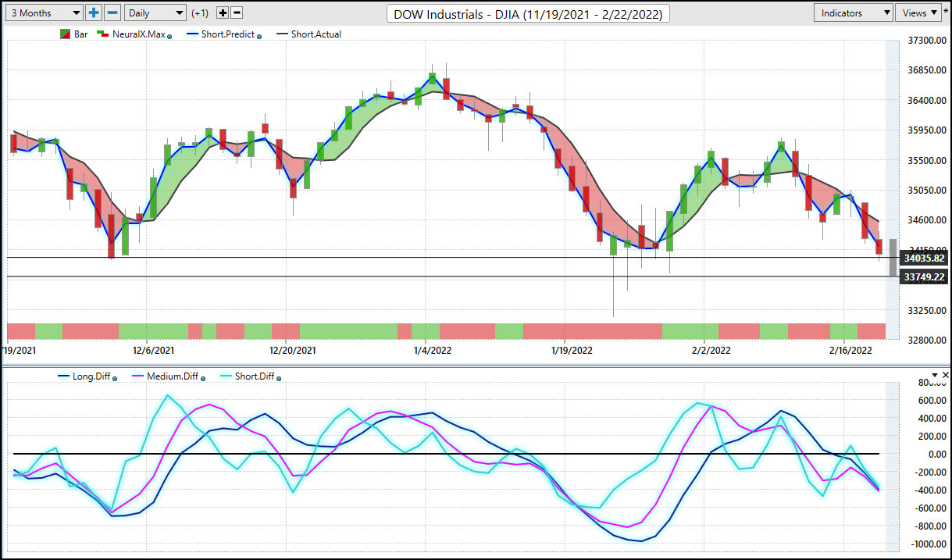Click the black plus forecast increment button
Screen dimensions: 952x560
pos(223,12)
